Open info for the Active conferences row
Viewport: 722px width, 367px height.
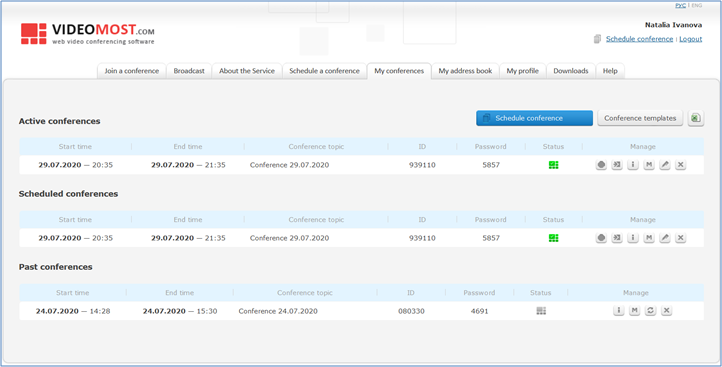[x=633, y=165]
